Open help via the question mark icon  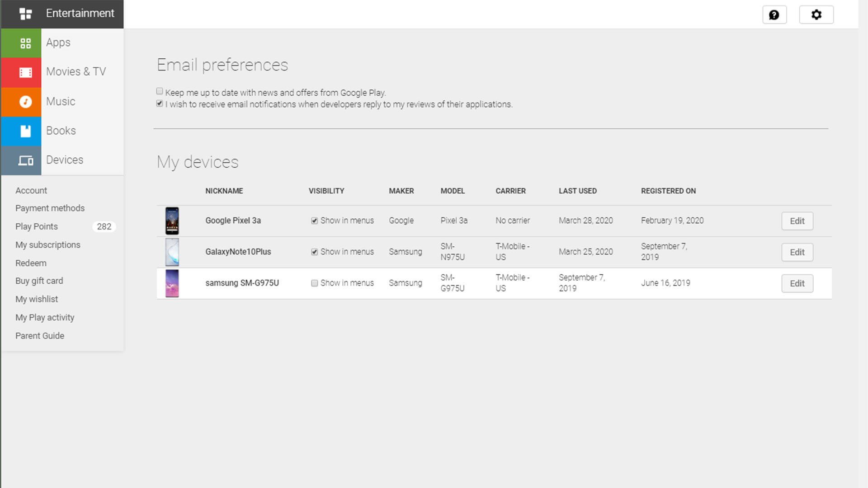pyautogui.click(x=774, y=15)
